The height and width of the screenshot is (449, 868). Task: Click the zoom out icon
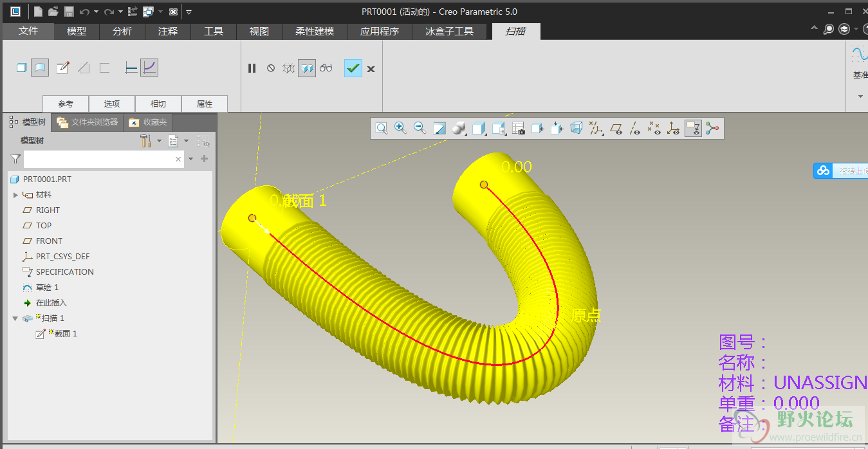pyautogui.click(x=420, y=129)
